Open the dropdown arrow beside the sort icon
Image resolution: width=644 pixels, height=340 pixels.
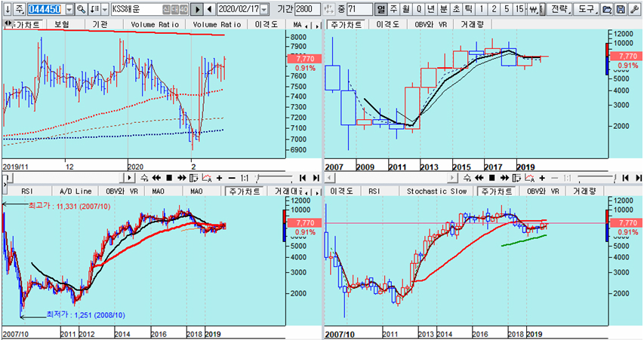104,9
